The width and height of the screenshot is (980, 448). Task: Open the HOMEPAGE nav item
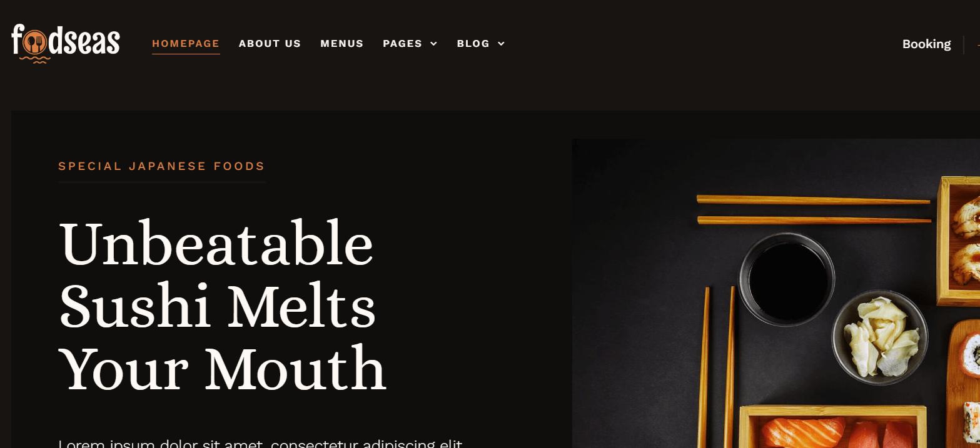click(186, 44)
